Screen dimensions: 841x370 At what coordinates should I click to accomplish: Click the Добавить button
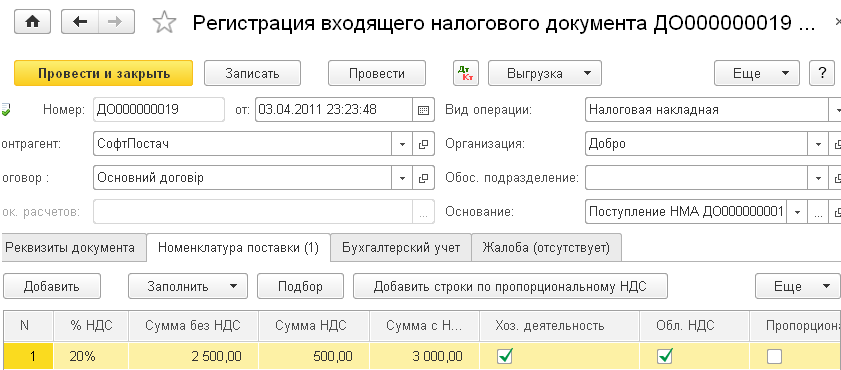click(51, 286)
